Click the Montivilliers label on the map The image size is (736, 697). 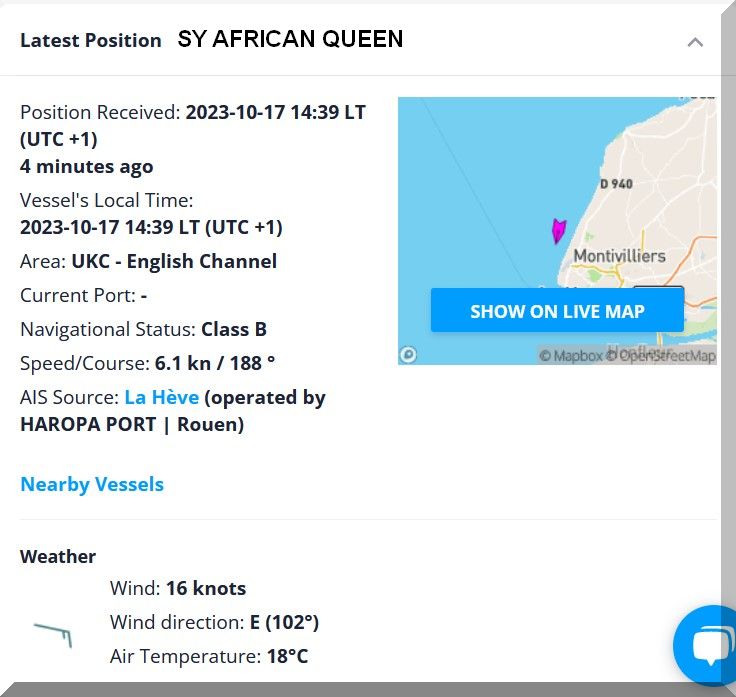(619, 256)
